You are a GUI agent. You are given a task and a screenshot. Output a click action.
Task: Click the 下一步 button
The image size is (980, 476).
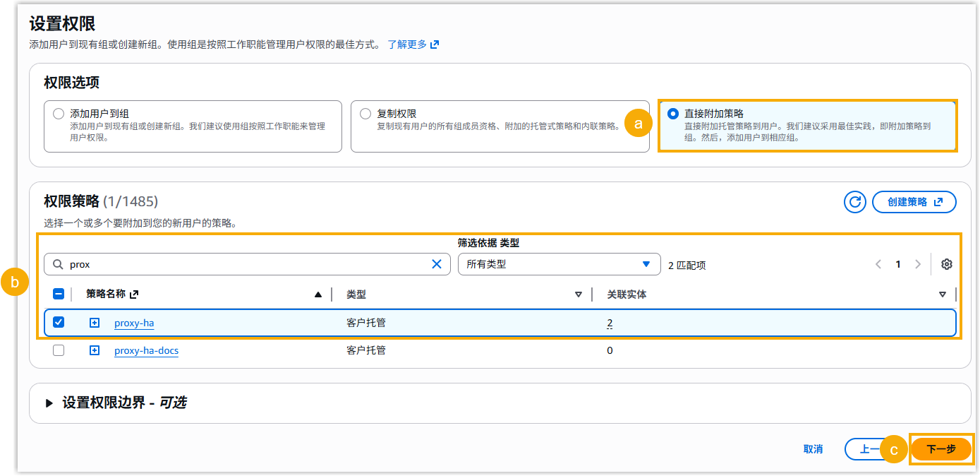[940, 449]
